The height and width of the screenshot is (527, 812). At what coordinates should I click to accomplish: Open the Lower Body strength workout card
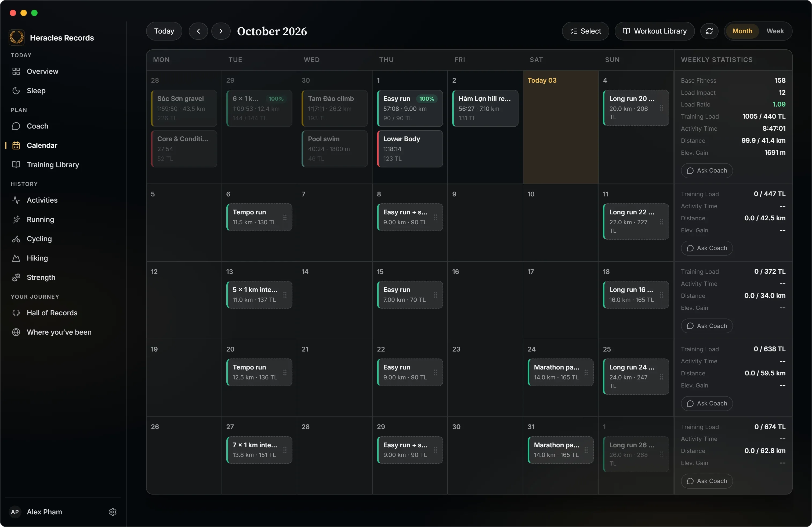click(x=410, y=149)
